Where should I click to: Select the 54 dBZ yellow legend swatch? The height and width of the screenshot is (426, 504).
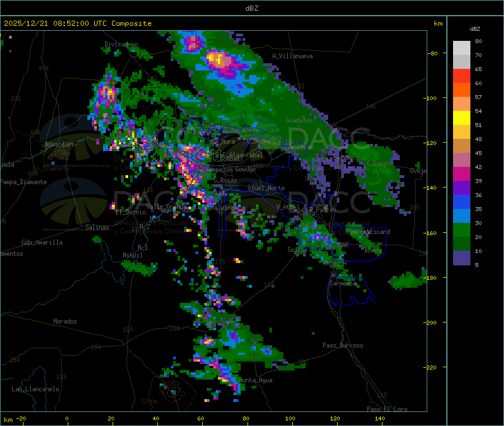point(461,118)
